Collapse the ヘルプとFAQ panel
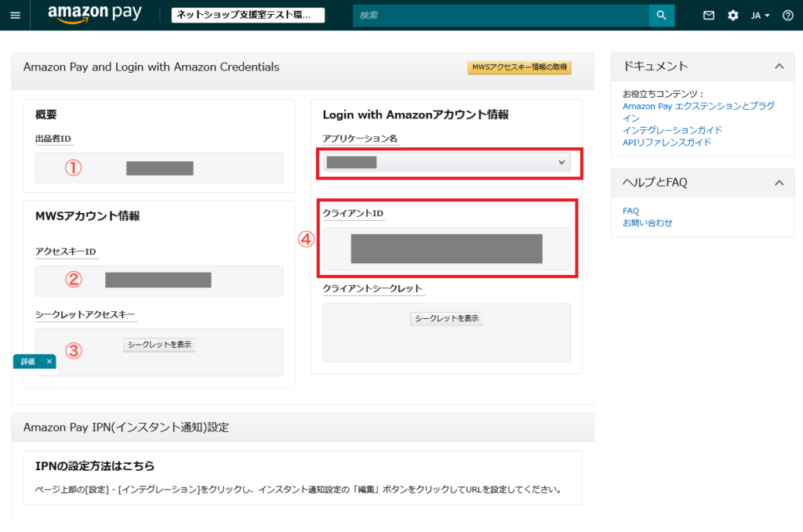 pos(779,183)
